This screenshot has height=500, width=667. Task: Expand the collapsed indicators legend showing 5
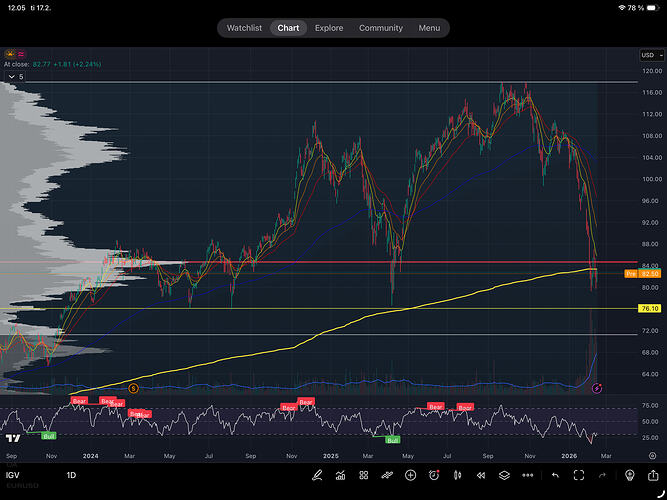point(15,76)
